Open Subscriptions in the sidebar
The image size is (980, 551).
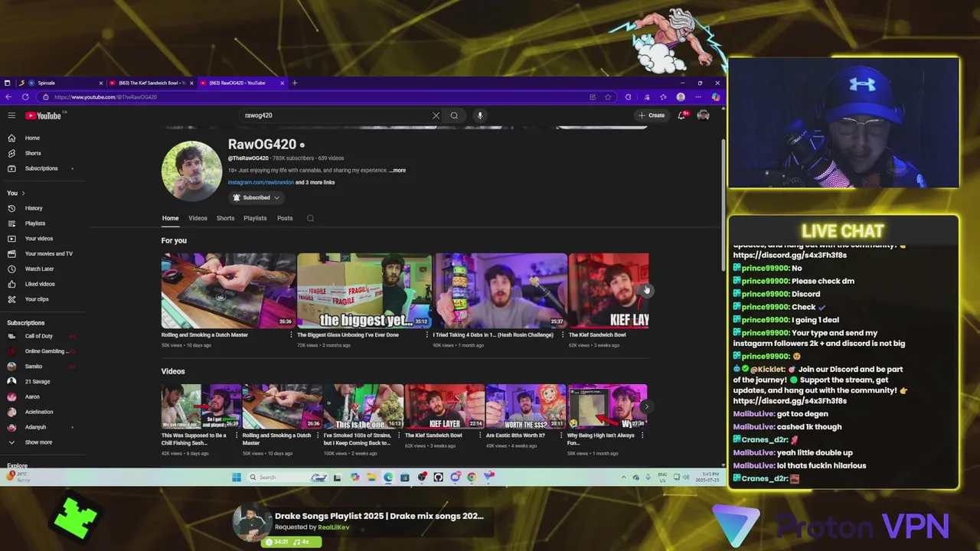(40, 168)
